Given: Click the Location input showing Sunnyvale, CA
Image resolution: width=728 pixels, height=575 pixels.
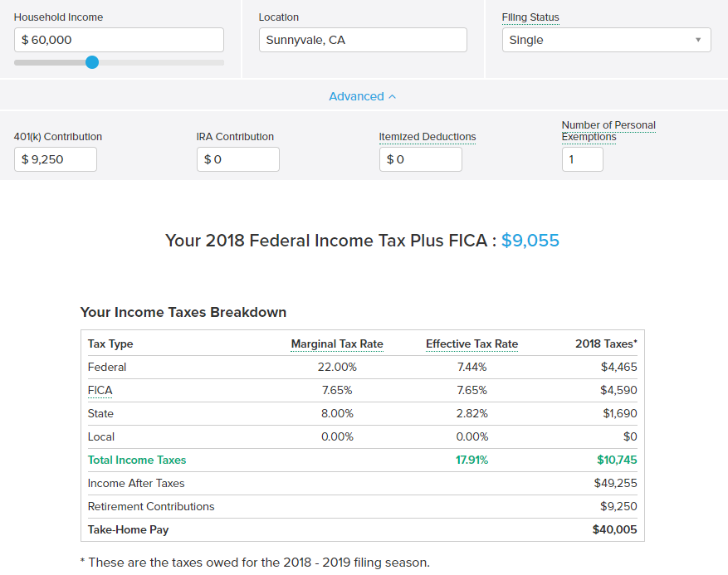Looking at the screenshot, I should pos(363,40).
